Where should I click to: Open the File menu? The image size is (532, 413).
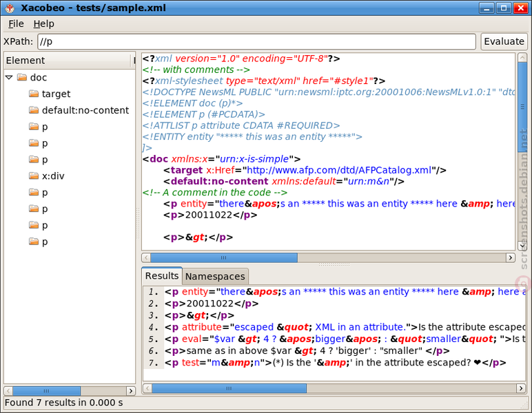16,23
